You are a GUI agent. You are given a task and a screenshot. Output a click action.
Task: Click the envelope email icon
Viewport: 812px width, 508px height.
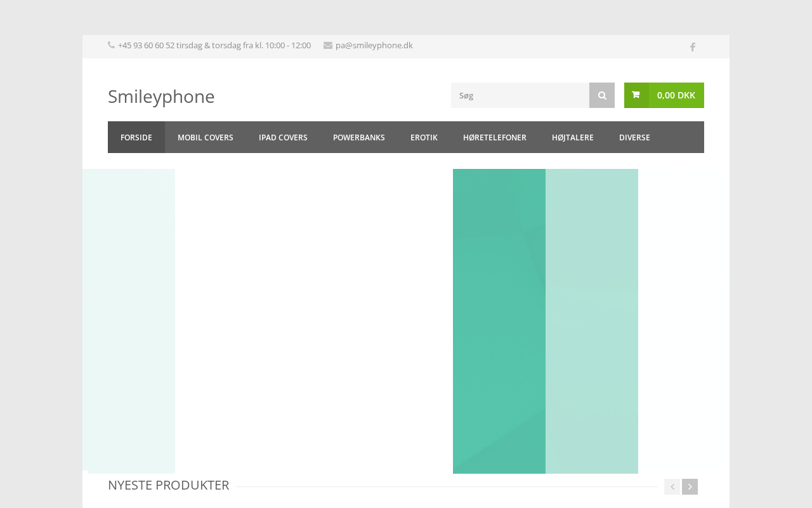point(328,45)
